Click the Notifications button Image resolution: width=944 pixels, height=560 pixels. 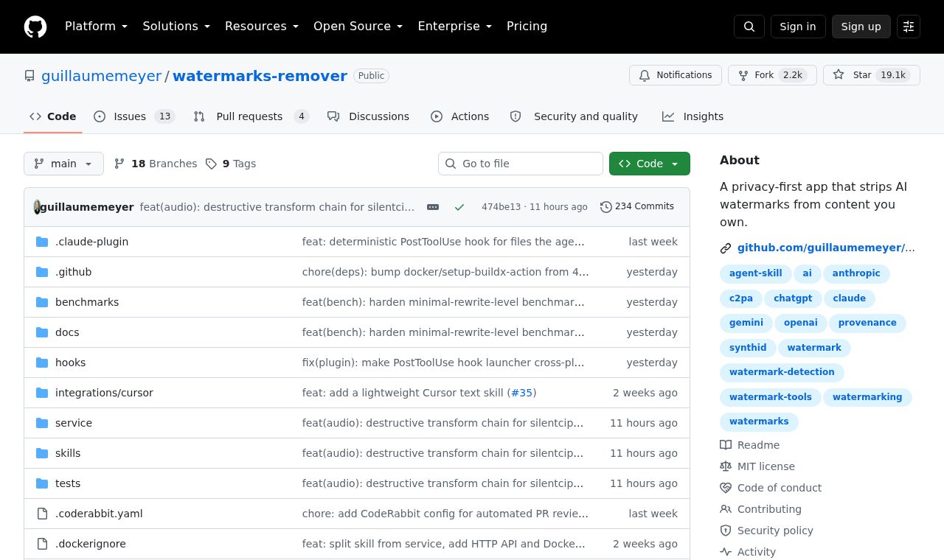676,75
